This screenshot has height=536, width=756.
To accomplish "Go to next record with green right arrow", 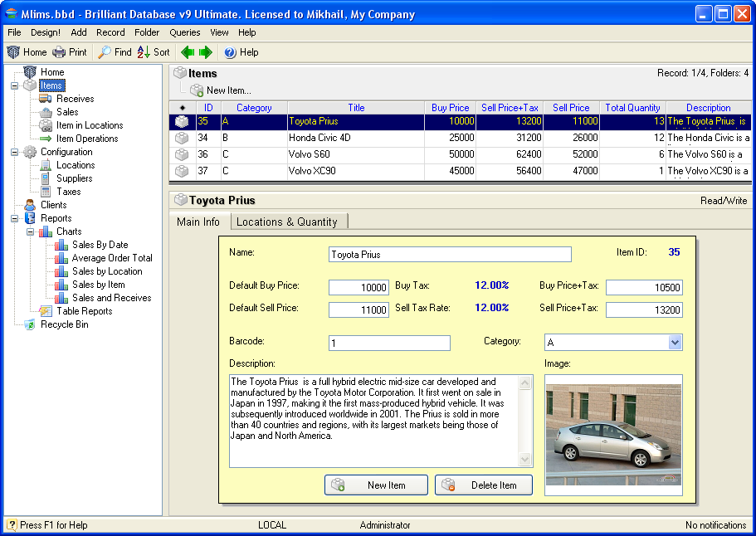I will [205, 52].
